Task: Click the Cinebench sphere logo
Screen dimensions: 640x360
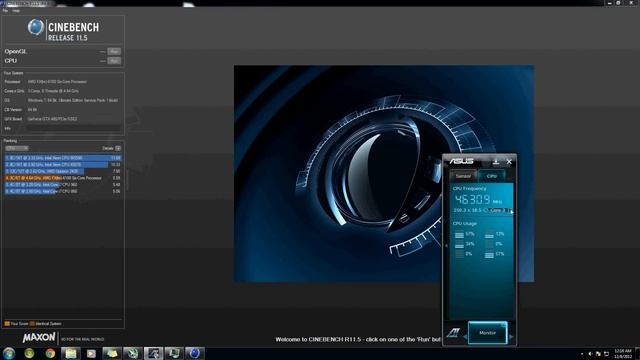Action: pos(36,27)
